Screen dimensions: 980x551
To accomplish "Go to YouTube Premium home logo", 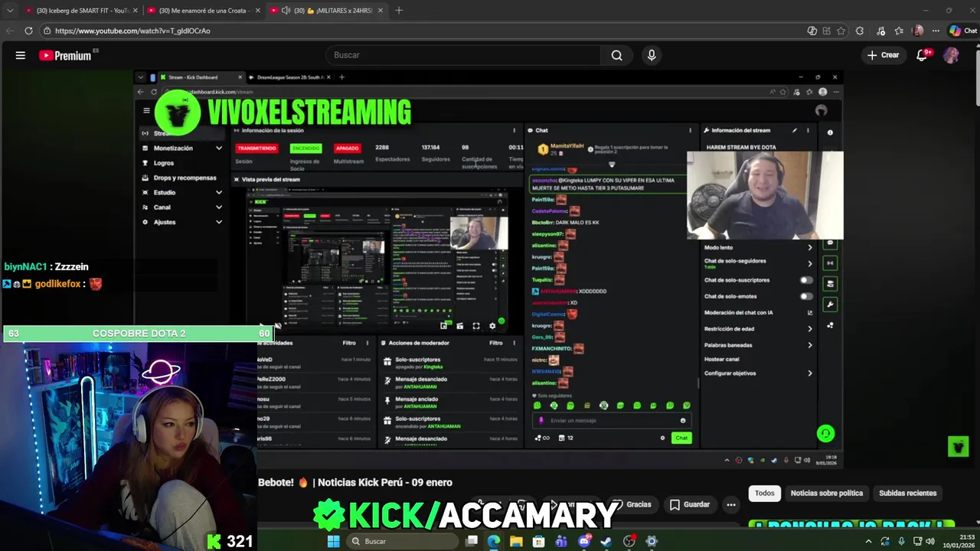I will (65, 55).
